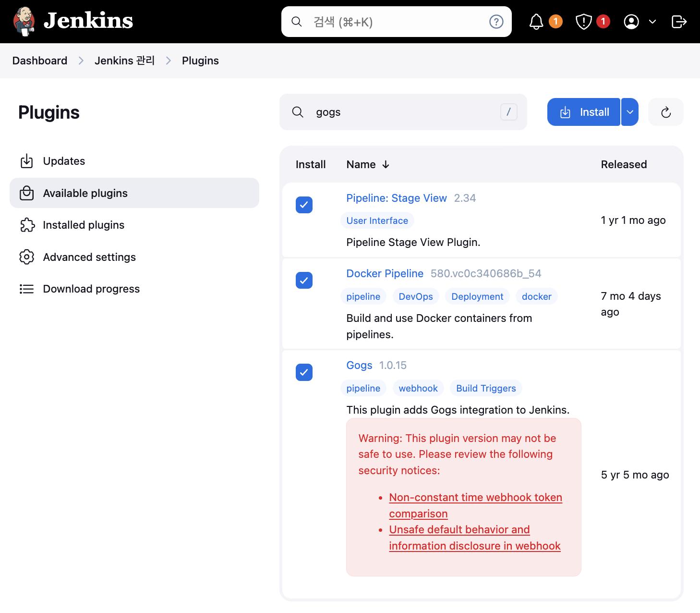
Task: Open the orange notification count badge
Action: [555, 21]
